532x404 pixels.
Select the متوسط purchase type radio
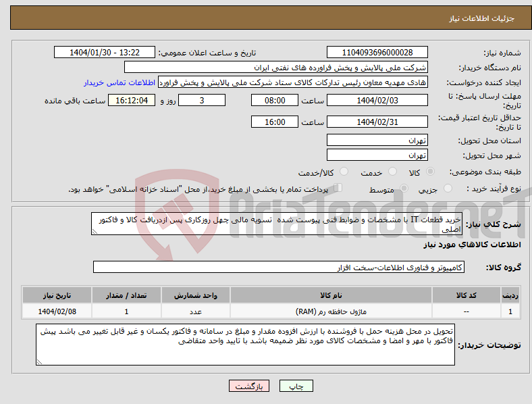click(404, 188)
